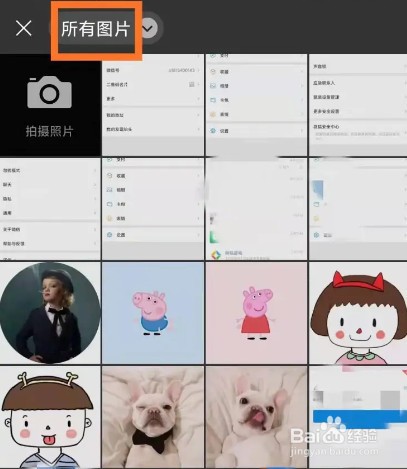Choose the round portrait of girl in hat
This screenshot has width=407, height=469.
[50, 313]
